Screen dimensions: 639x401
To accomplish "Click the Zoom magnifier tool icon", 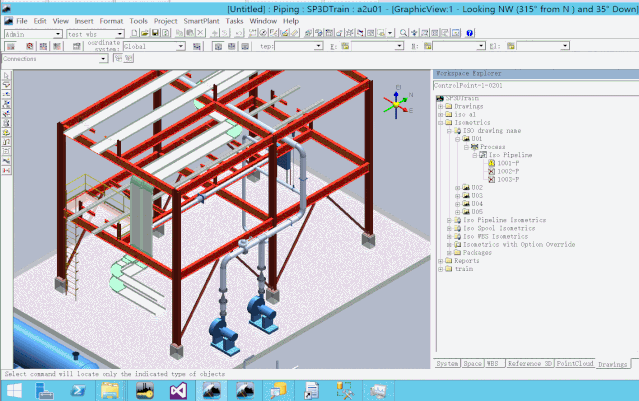I will pyautogui.click(x=403, y=33).
